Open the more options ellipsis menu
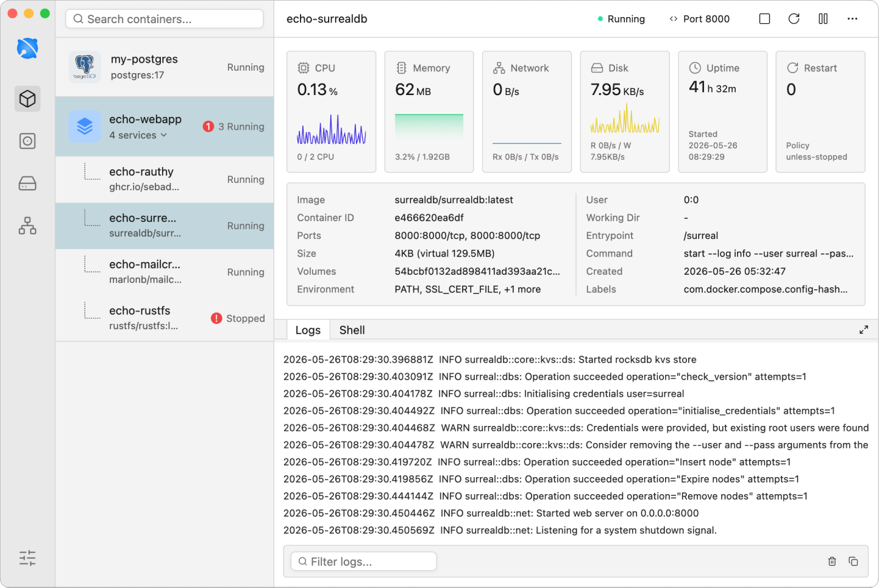 (x=852, y=19)
